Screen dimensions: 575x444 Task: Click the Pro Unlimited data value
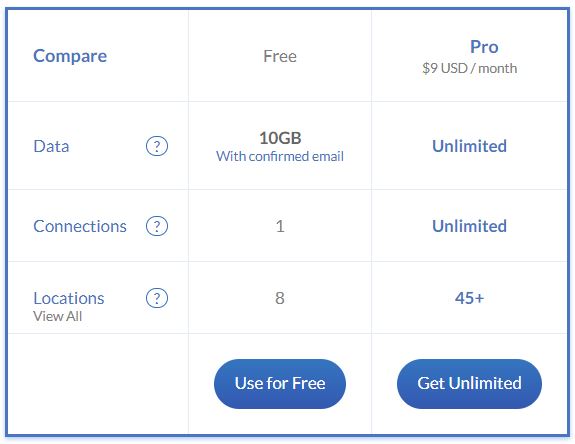(469, 146)
